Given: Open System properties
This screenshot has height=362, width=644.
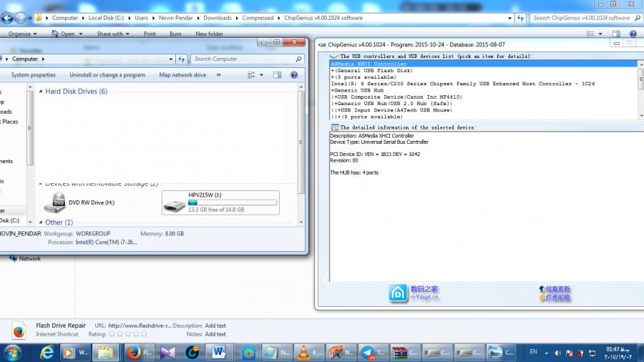Looking at the screenshot, I should point(33,74).
